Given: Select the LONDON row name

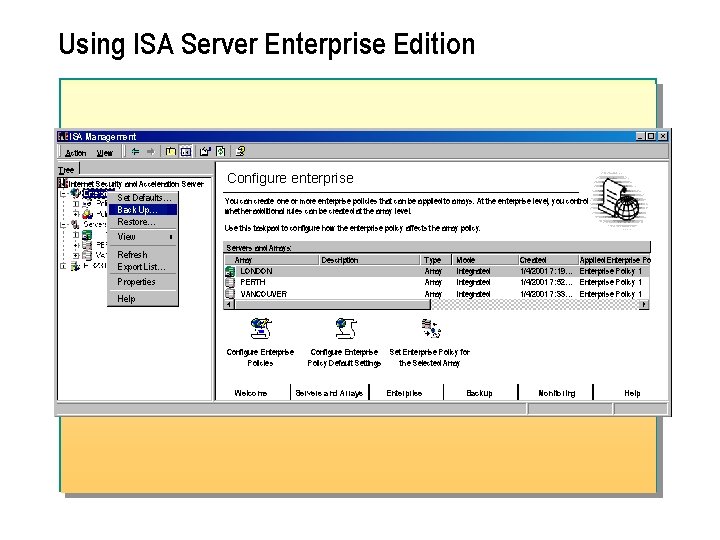Looking at the screenshot, I should click(256, 271).
